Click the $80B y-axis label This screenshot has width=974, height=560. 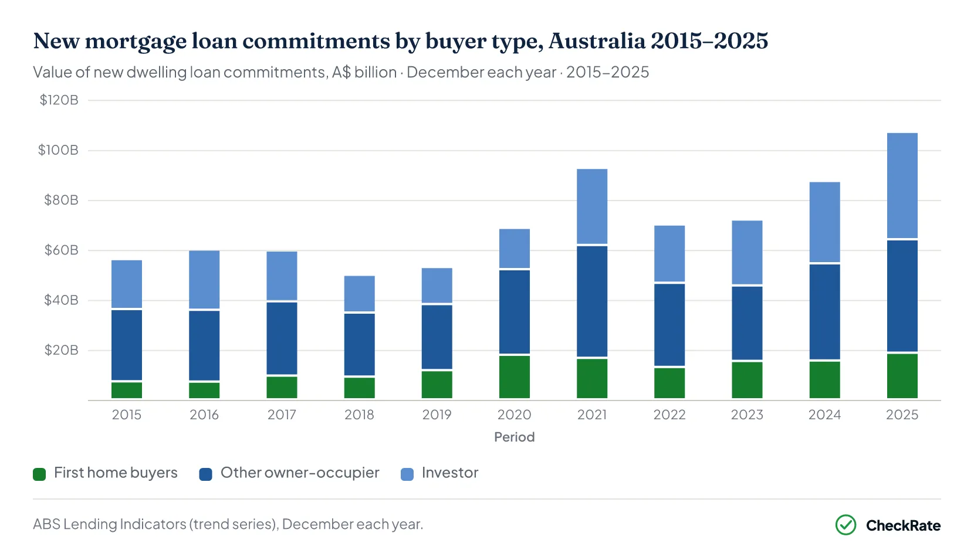(x=61, y=200)
